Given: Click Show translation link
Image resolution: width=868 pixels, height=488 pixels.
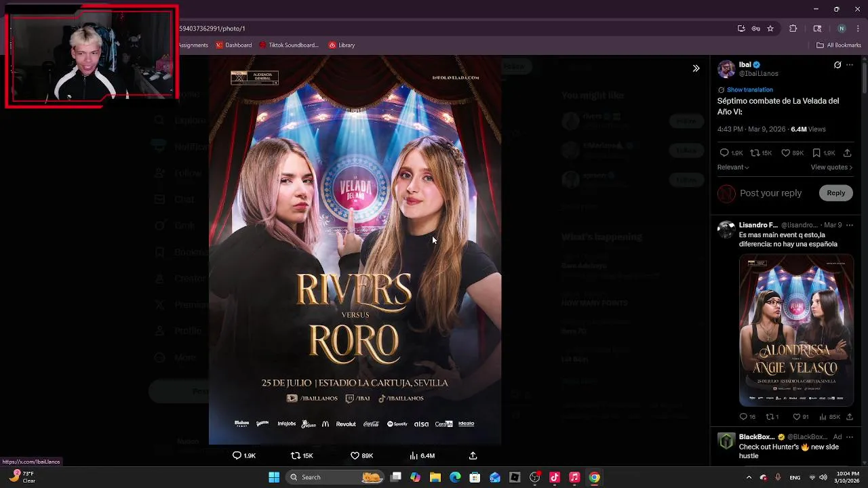Looking at the screenshot, I should pos(749,89).
